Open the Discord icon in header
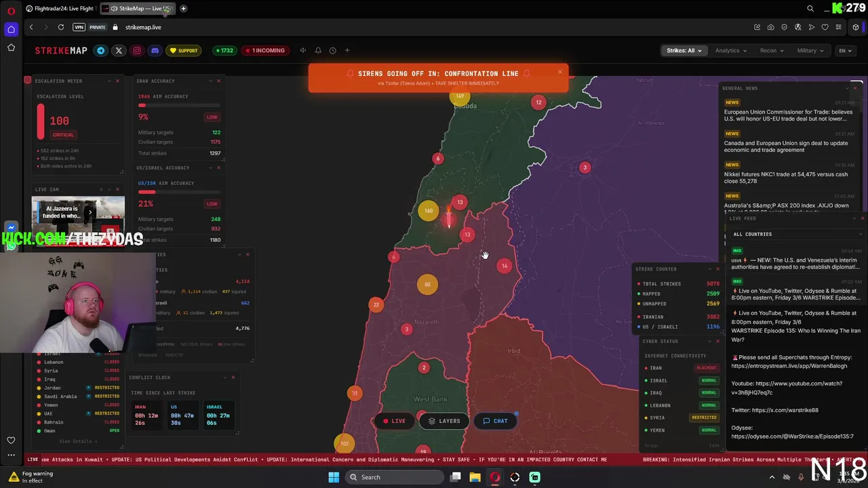Viewport: 868px width, 488px height. point(155,50)
